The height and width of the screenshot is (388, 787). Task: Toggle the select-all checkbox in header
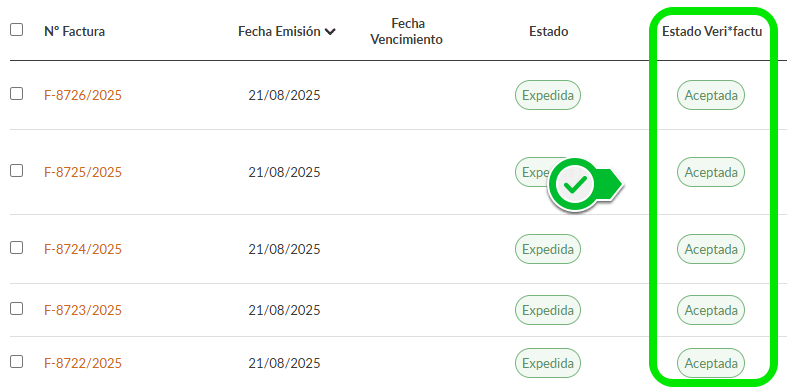click(x=17, y=30)
